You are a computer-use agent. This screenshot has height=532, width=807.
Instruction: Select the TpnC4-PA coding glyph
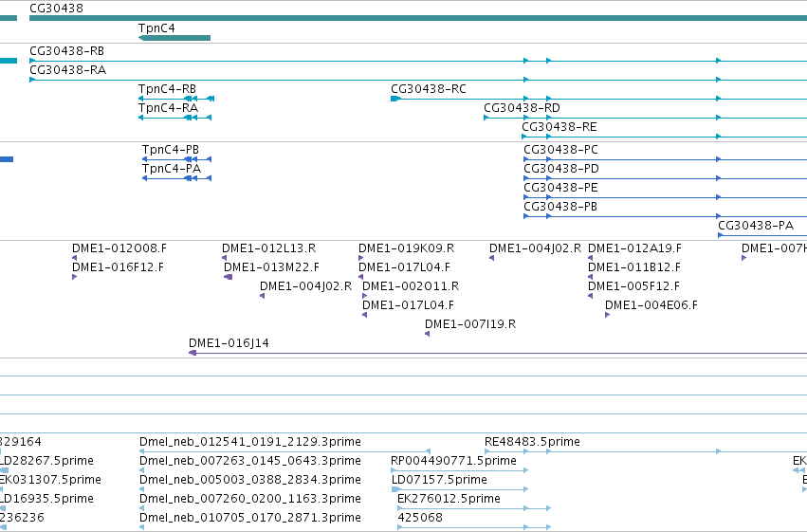176,178
